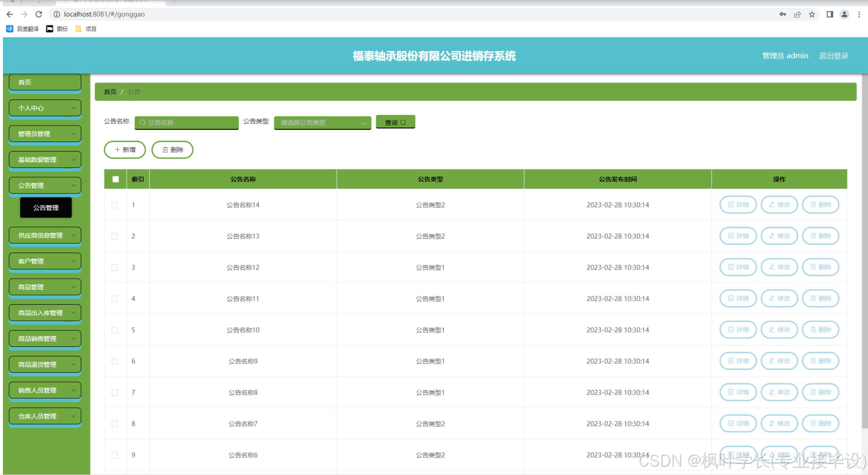868x475 pixels.
Task: Bookmark this page with the star icon
Action: point(812,14)
